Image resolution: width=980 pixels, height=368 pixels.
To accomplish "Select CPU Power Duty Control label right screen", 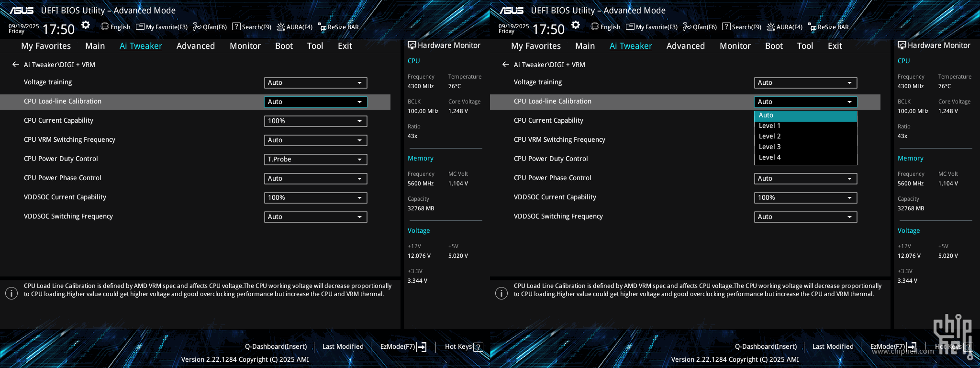I will pos(551,159).
